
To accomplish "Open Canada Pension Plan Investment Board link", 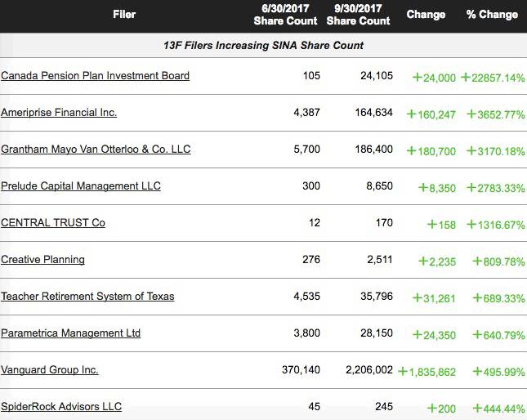I will click(95, 76).
